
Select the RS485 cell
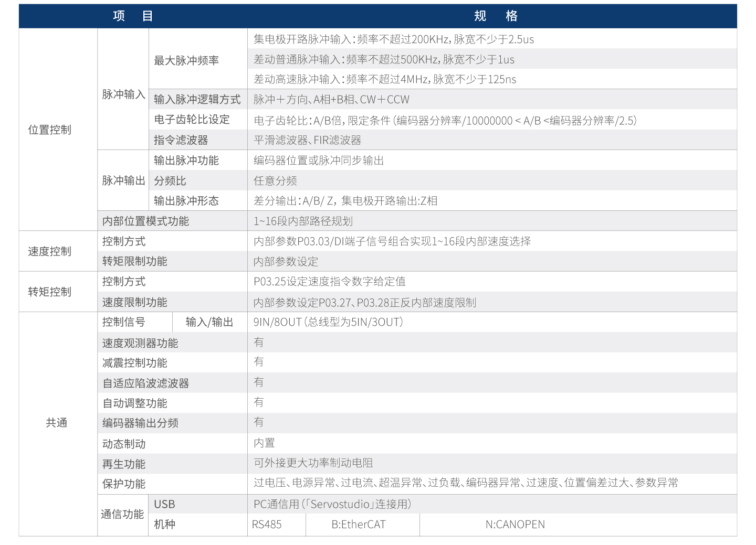269,524
